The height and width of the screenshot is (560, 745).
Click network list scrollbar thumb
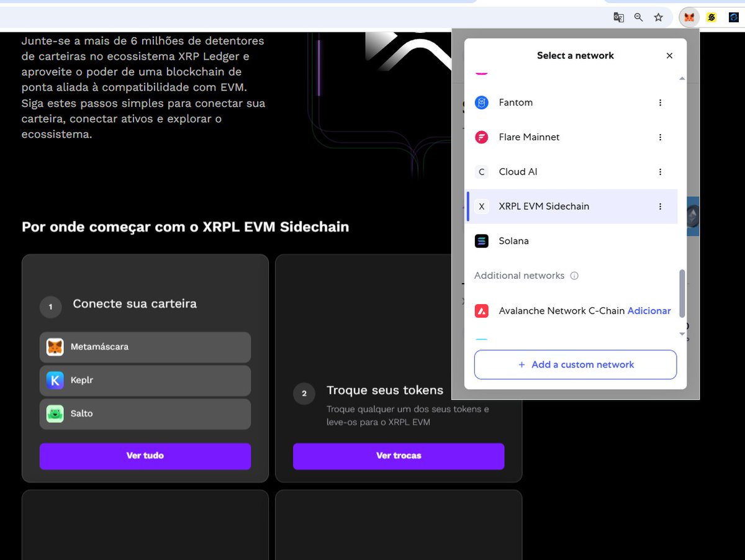(682, 293)
